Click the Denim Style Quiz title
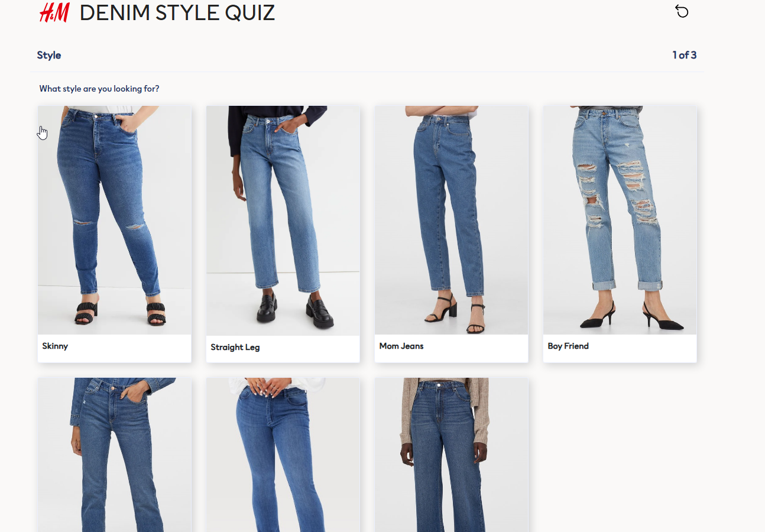The width and height of the screenshot is (765, 532). (x=177, y=12)
